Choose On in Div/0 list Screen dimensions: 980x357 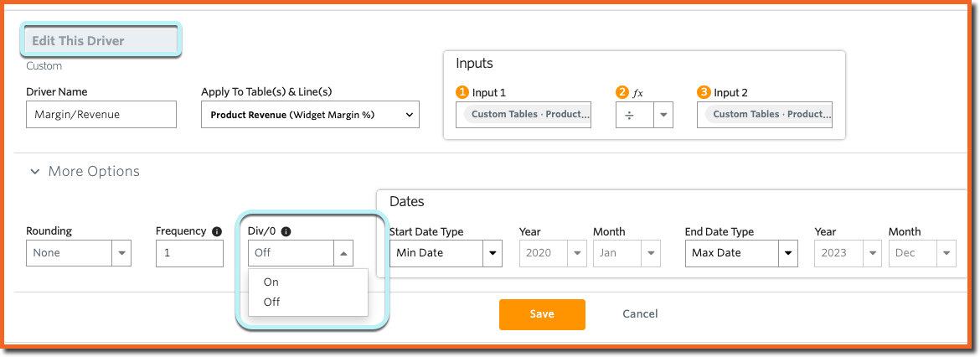271,282
